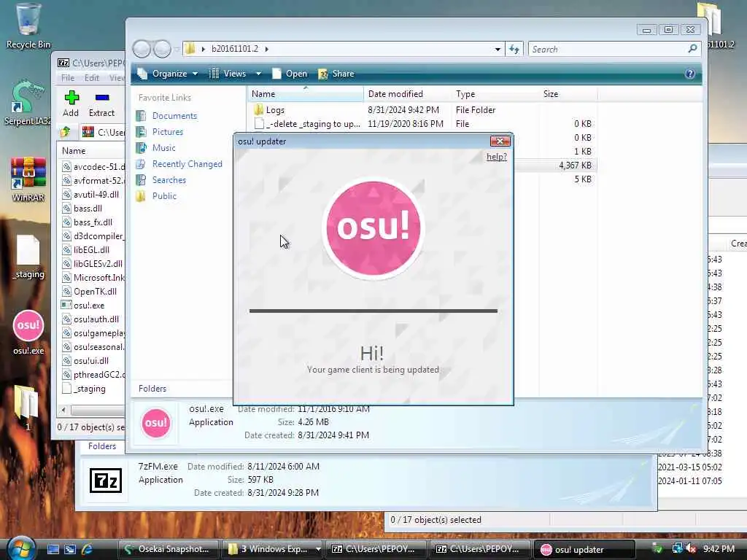Open Edit menu in 7-Zip
Viewport: 747px width, 560px height.
pos(91,77)
